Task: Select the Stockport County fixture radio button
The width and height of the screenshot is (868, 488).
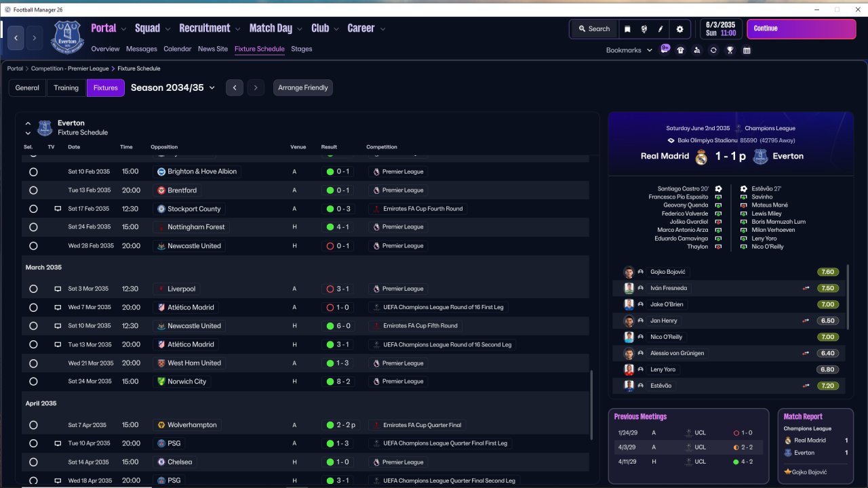Action: (33, 209)
